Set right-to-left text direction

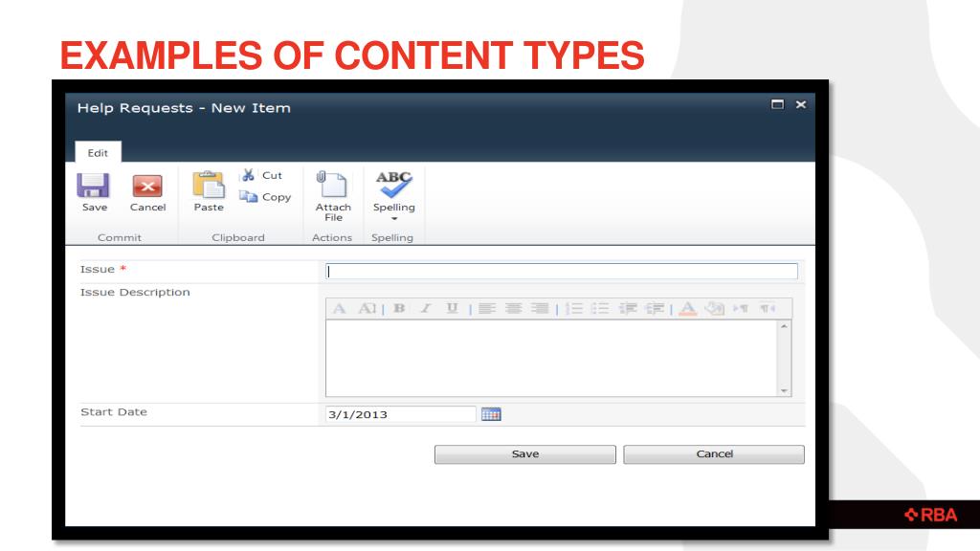click(768, 308)
